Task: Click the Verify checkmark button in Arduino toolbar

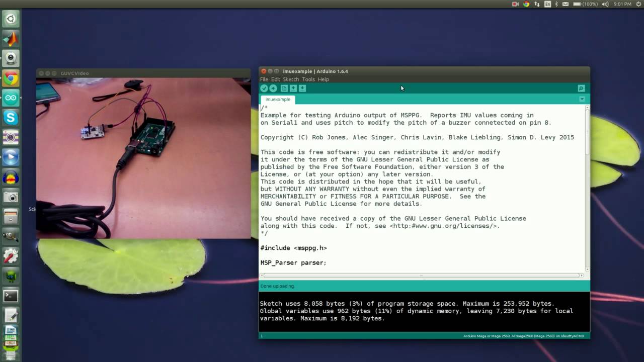Action: [264, 88]
